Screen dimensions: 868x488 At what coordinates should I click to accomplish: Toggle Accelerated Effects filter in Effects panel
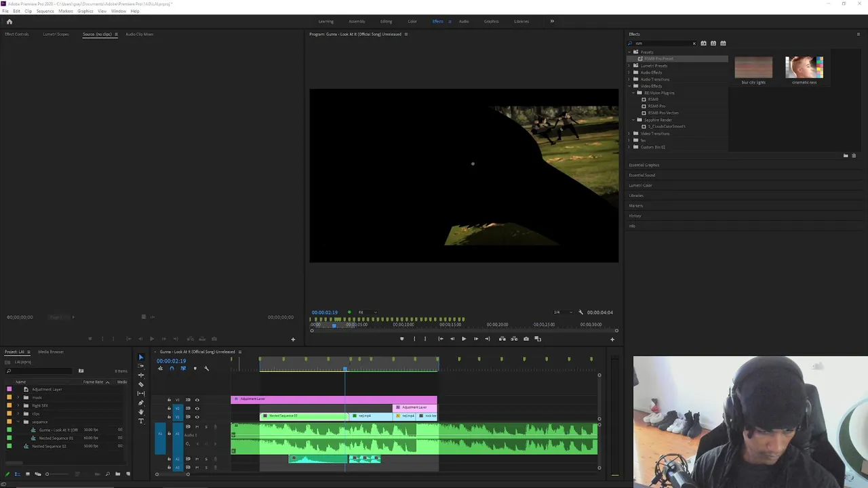tap(703, 43)
